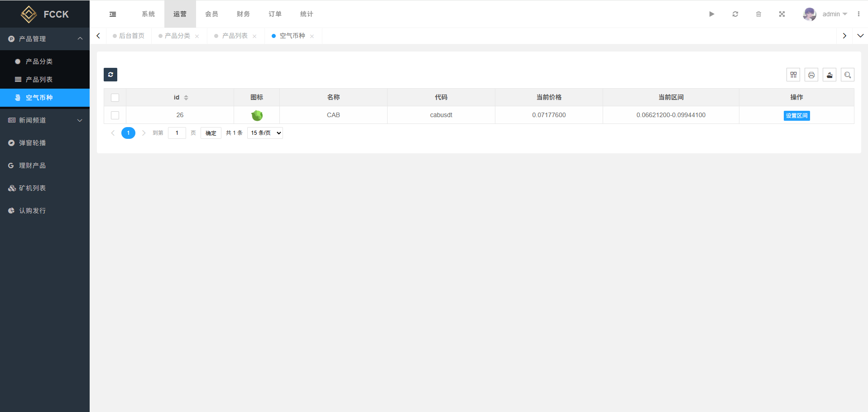Toggle fullscreen with the expand icon
868x412 pixels.
(x=782, y=14)
